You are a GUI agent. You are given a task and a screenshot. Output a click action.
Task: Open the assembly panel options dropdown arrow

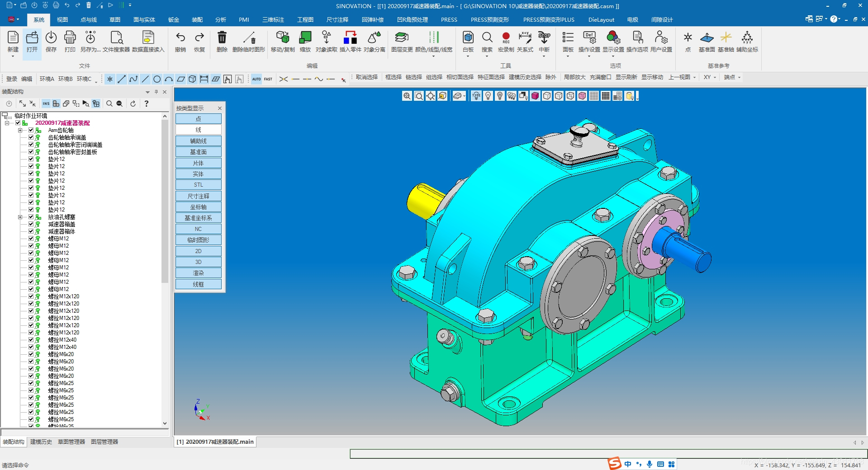[x=147, y=92]
